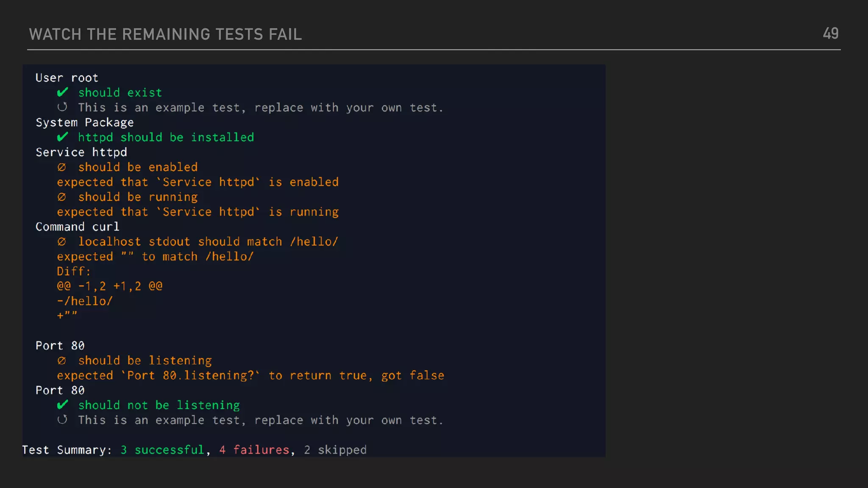Click the checkmark beside "should not be listening"
868x488 pixels.
pos(62,405)
